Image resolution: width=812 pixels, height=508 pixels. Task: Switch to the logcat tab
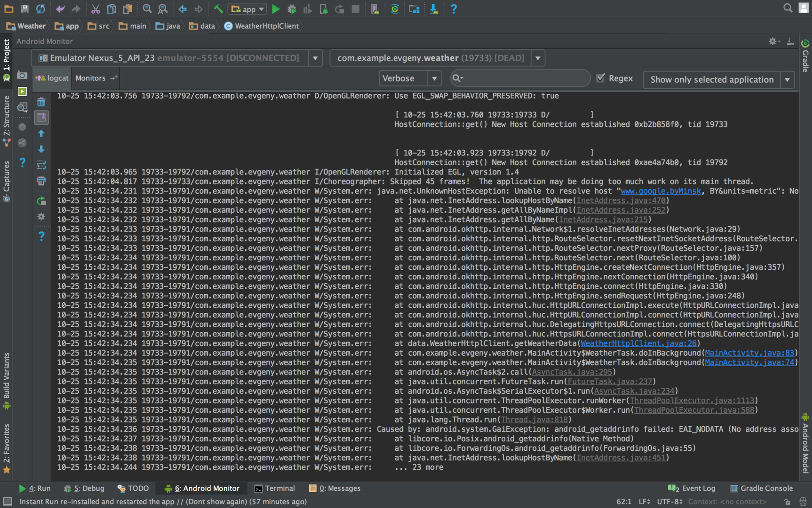point(52,78)
